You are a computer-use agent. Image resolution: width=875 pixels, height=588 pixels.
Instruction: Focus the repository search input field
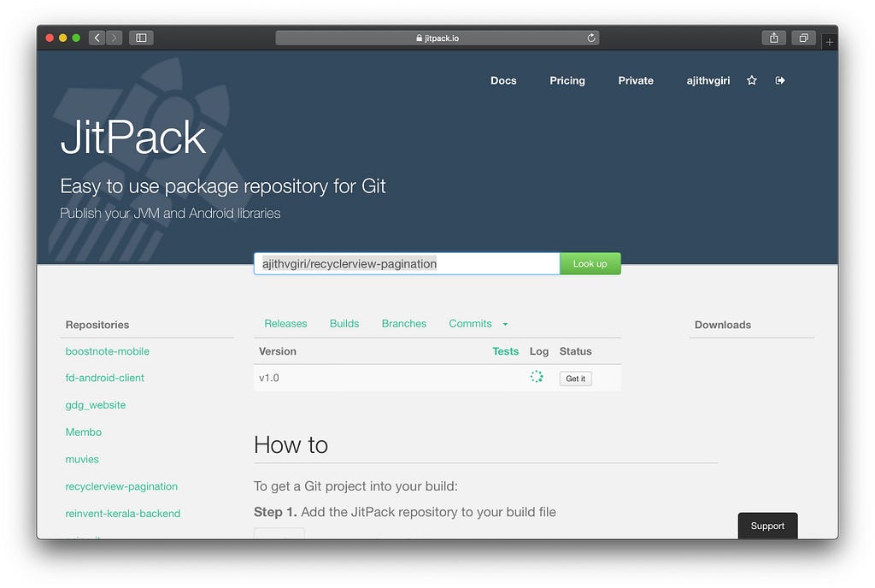(x=407, y=264)
